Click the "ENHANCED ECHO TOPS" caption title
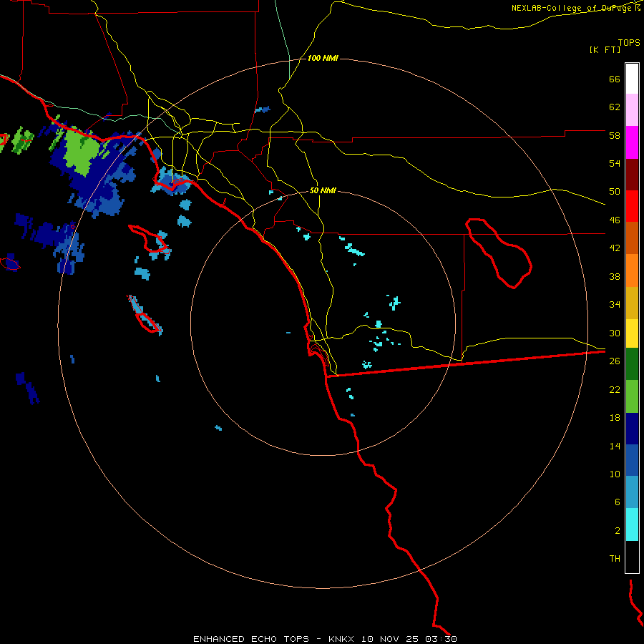The width and height of the screenshot is (644, 644). coord(251,639)
